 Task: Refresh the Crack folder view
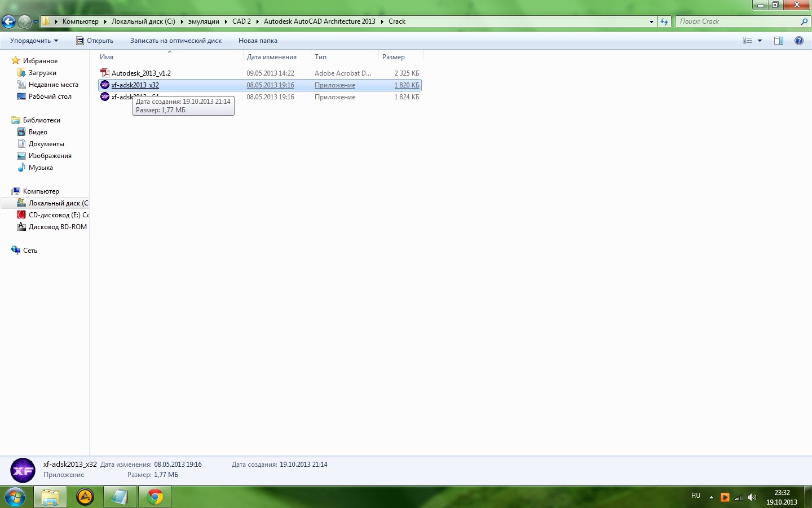pos(664,22)
